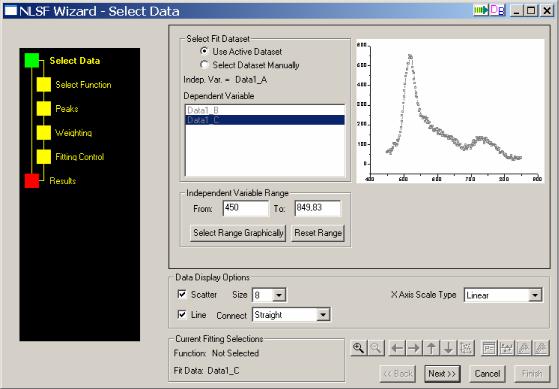Screen dimensions: 559x389
Task: Click the data preview graph
Action: (450, 111)
